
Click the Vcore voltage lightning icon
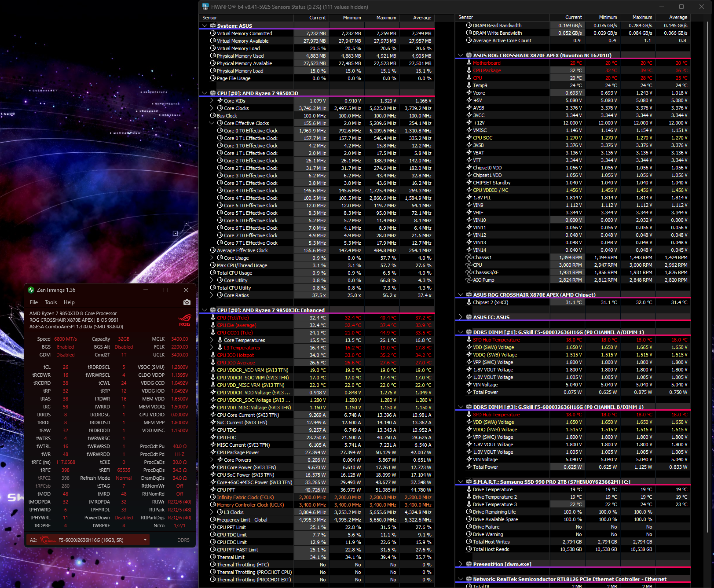(469, 93)
